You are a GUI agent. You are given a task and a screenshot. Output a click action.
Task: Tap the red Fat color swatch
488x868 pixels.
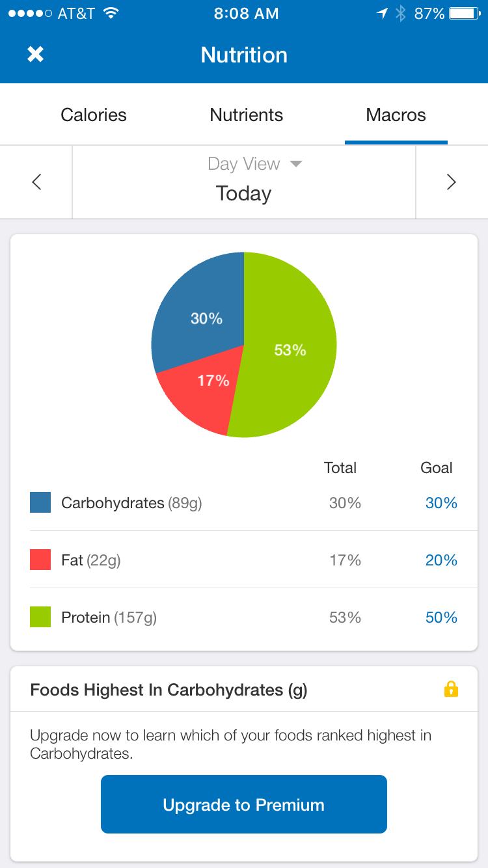[40, 560]
